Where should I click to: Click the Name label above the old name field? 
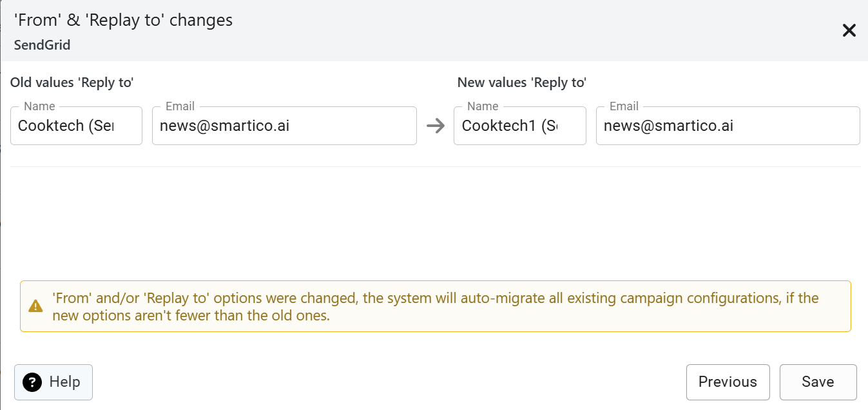(39, 106)
